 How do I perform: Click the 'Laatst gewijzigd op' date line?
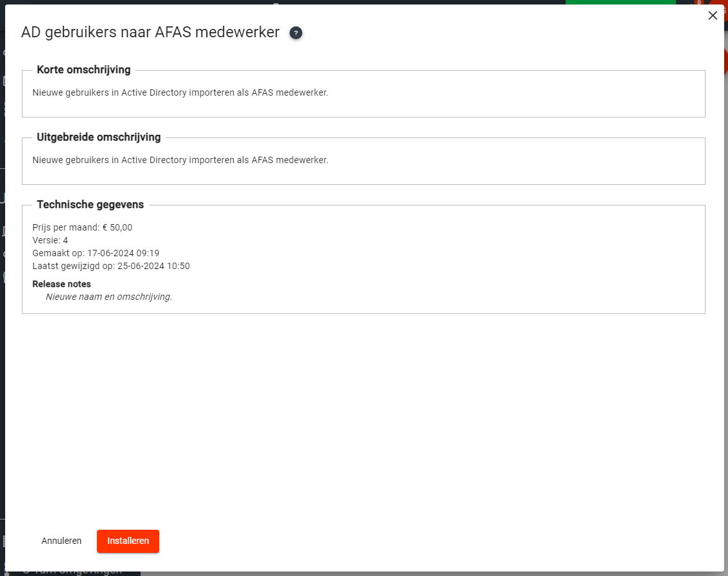click(111, 266)
